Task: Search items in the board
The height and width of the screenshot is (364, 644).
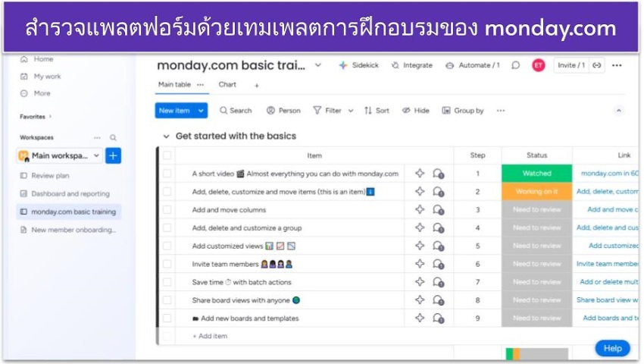Action: tap(236, 111)
